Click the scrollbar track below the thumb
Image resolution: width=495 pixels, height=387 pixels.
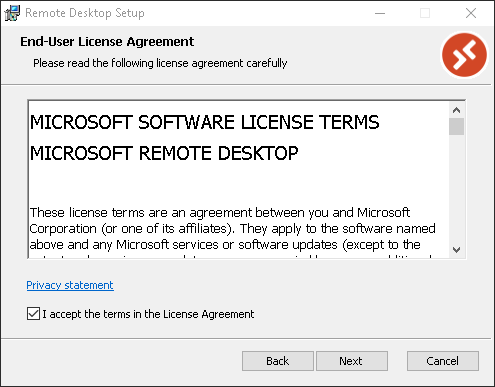click(456, 188)
